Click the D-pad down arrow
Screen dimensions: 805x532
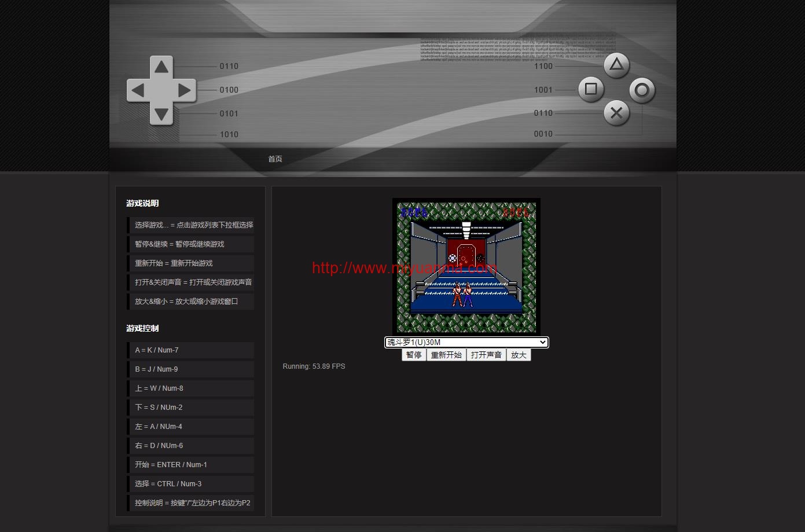pos(161,113)
